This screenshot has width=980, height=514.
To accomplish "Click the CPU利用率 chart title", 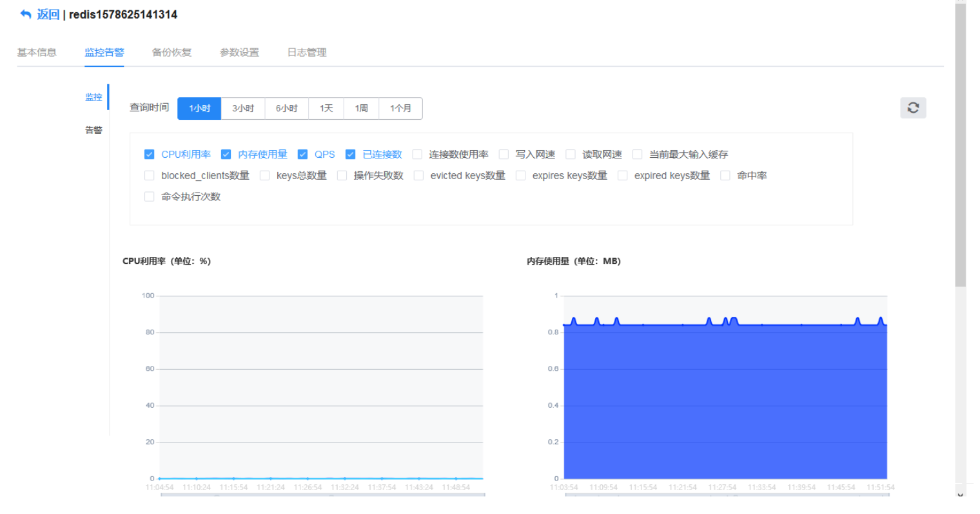I will click(166, 261).
